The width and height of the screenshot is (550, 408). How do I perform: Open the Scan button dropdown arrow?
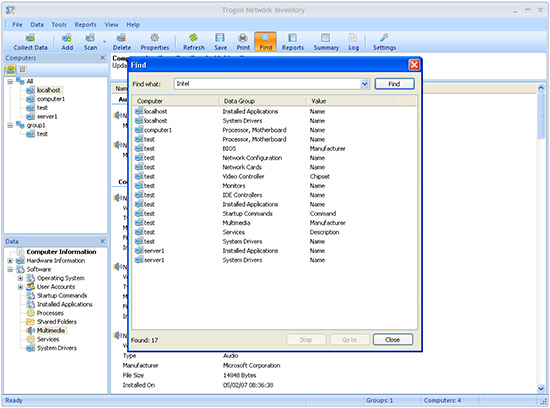pos(104,42)
